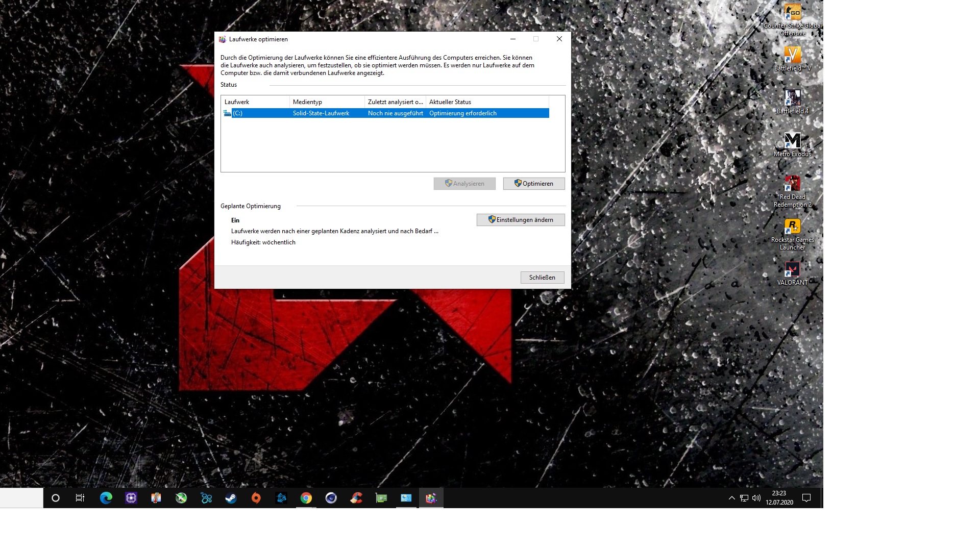980x551 pixels.
Task: Launch Google Chrome from taskbar
Action: (x=306, y=498)
